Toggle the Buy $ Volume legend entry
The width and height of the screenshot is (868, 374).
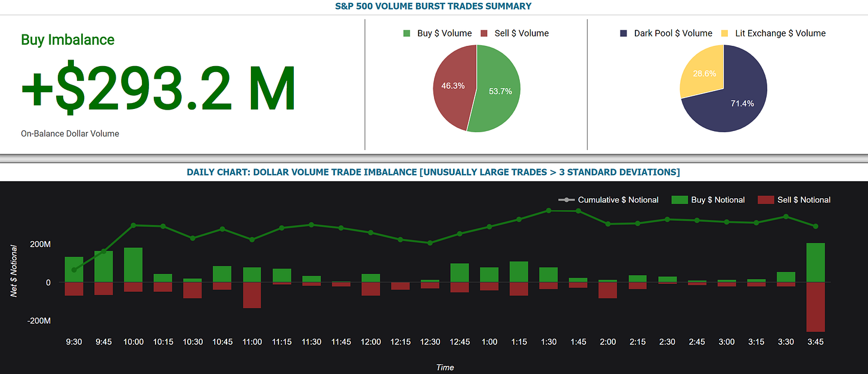437,33
